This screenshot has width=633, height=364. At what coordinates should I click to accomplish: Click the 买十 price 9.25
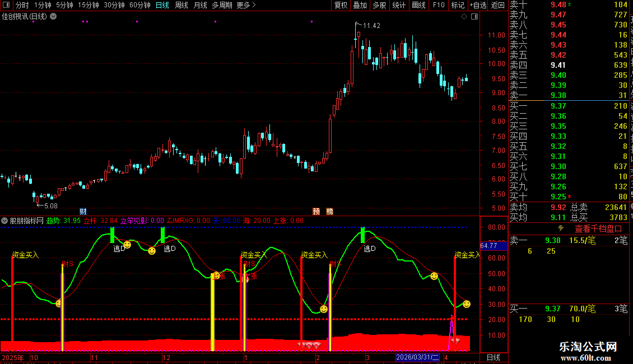558,197
